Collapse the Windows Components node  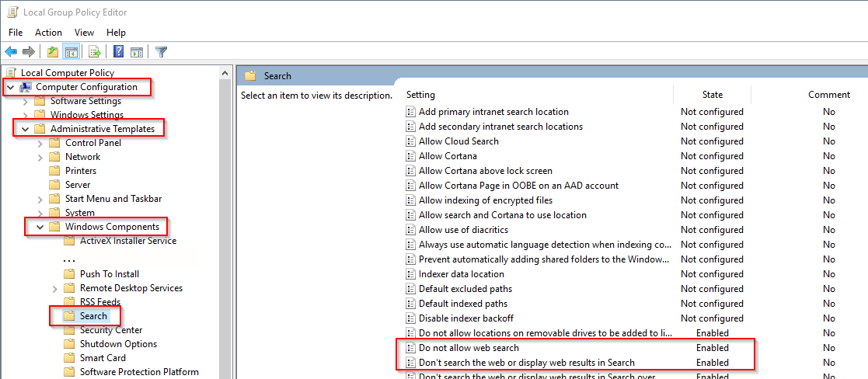point(40,227)
